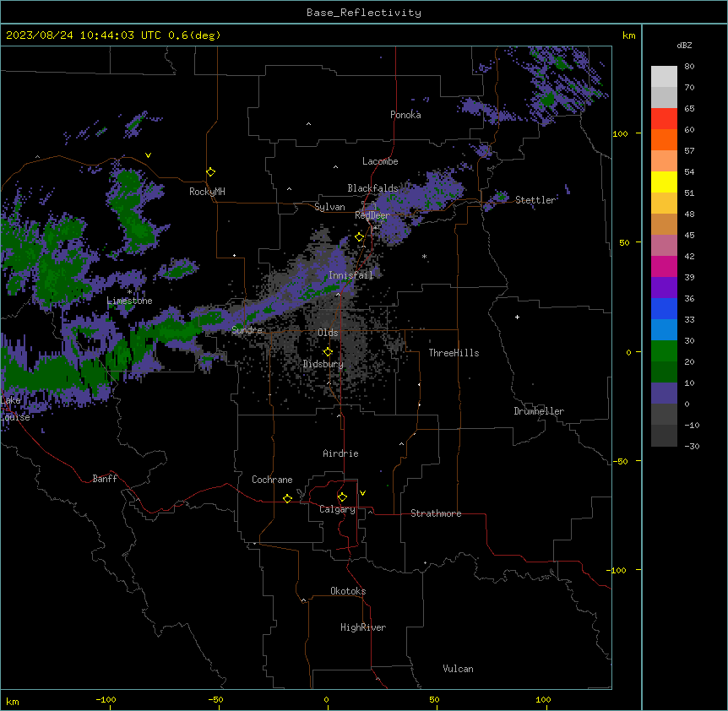The image size is (728, 711).
Task: Click the yellow V marker east of Calgary
Action: (x=362, y=493)
